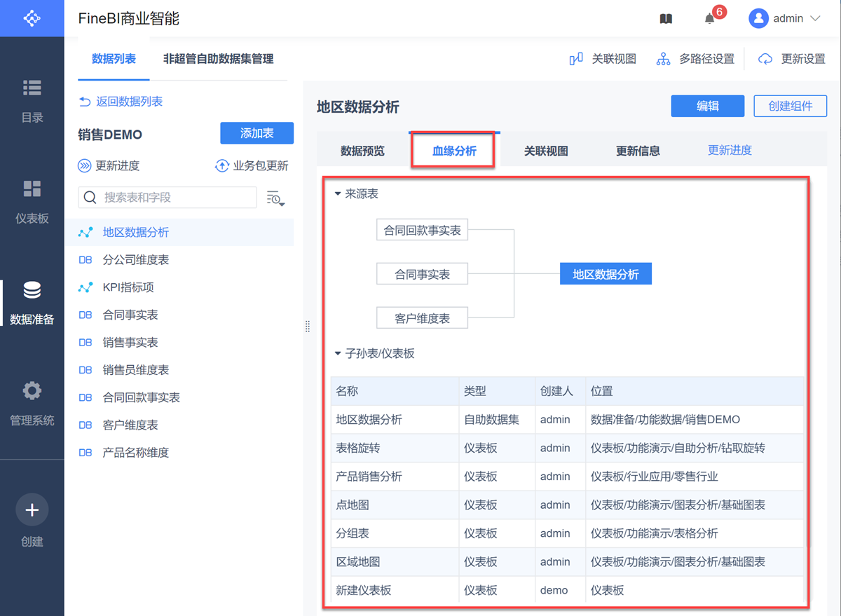The width and height of the screenshot is (841, 616).
Task: Collapse the 来源表 section
Action: [x=338, y=193]
